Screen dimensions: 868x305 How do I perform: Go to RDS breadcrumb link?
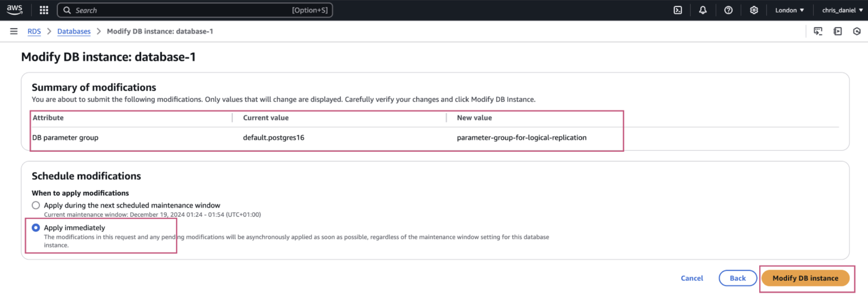[x=34, y=31]
